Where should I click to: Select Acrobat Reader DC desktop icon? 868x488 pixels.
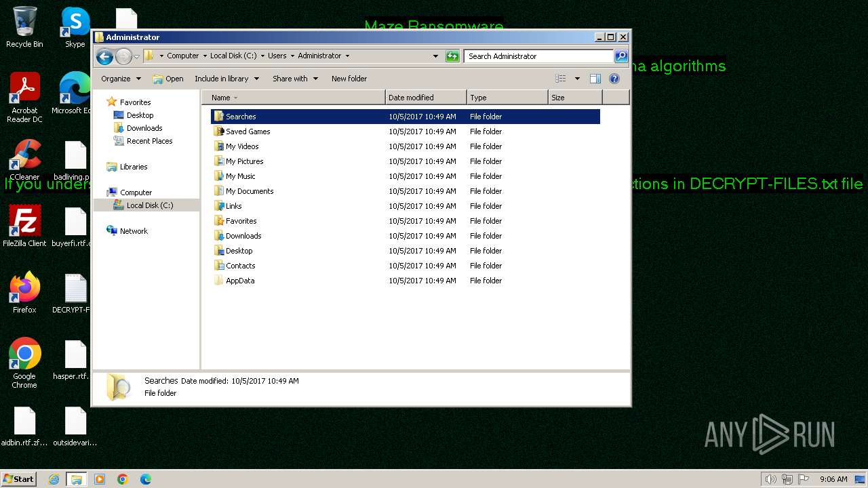(x=24, y=98)
